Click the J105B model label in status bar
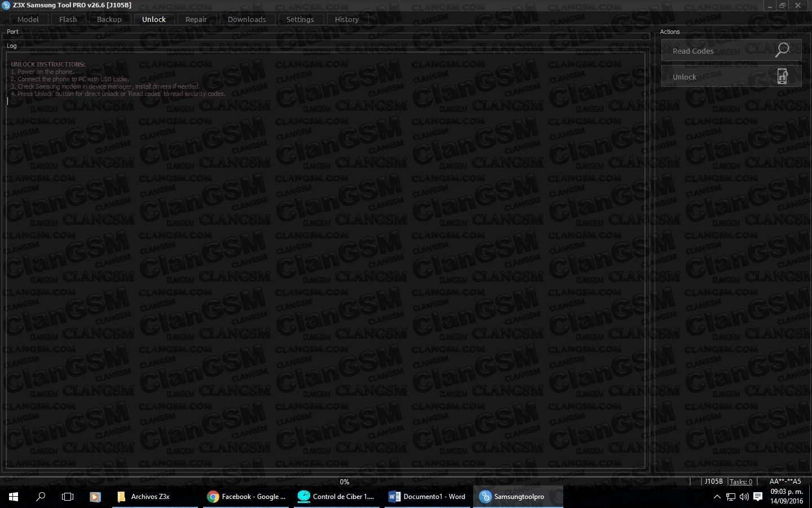 713,481
